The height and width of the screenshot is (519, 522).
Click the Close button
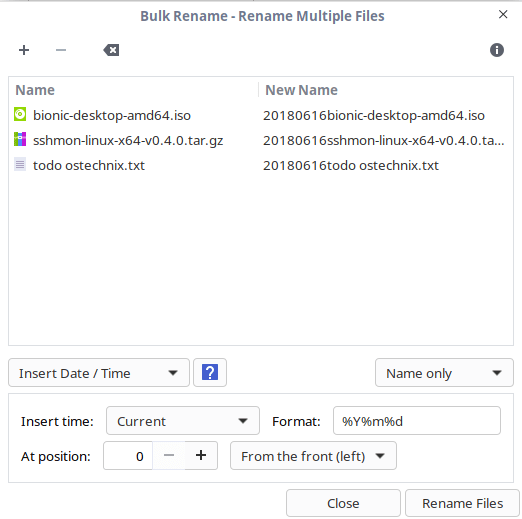(x=343, y=503)
